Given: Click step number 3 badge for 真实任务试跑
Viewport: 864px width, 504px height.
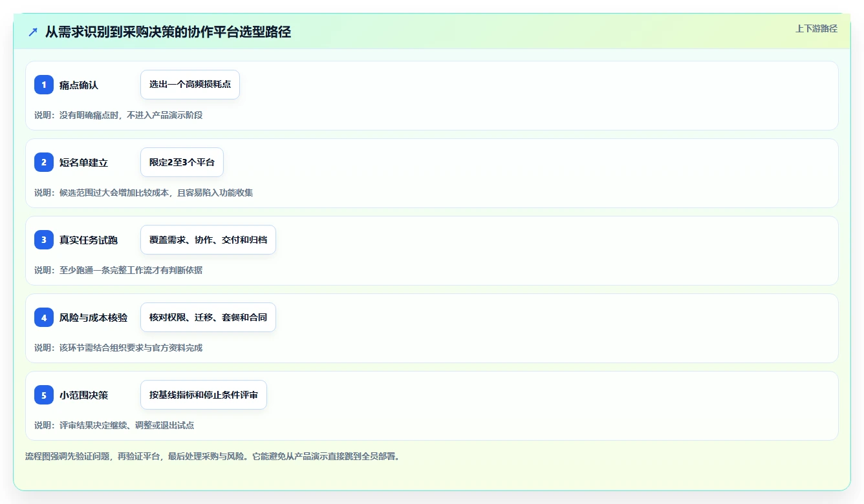Looking at the screenshot, I should click(44, 240).
